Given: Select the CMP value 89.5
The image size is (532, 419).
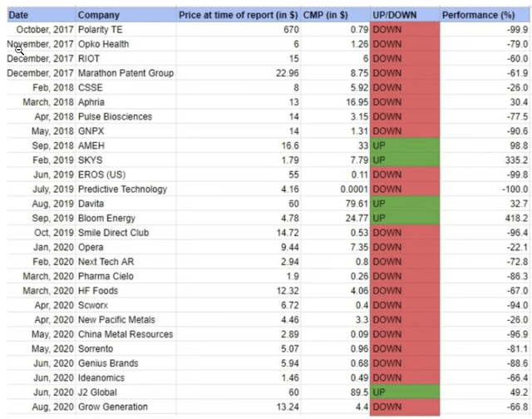Looking at the screenshot, I should 359,392.
